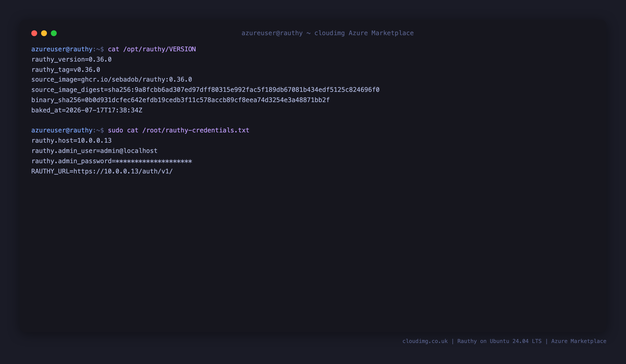
Task: Click the window title 'azureuser@rauthy ~ cloudimg Azure Marketplace'
Action: (x=327, y=33)
